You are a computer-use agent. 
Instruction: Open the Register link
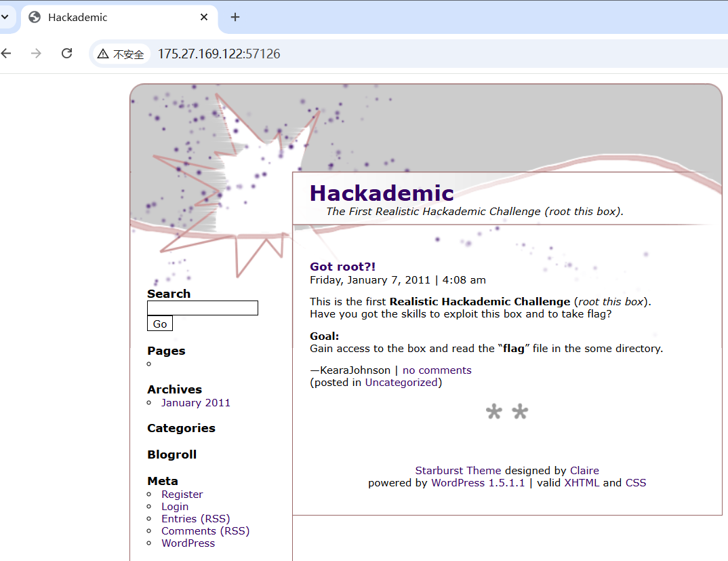point(182,495)
